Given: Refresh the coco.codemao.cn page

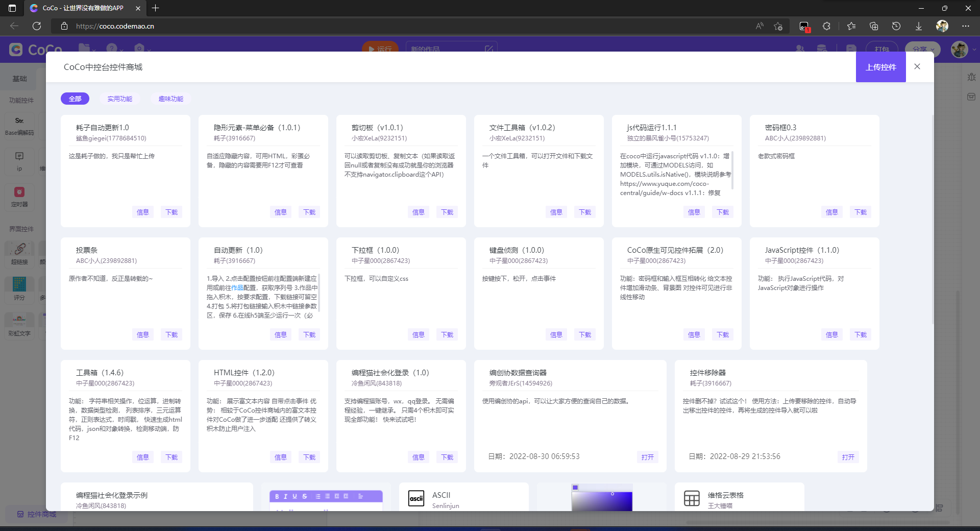Looking at the screenshot, I should tap(37, 26).
